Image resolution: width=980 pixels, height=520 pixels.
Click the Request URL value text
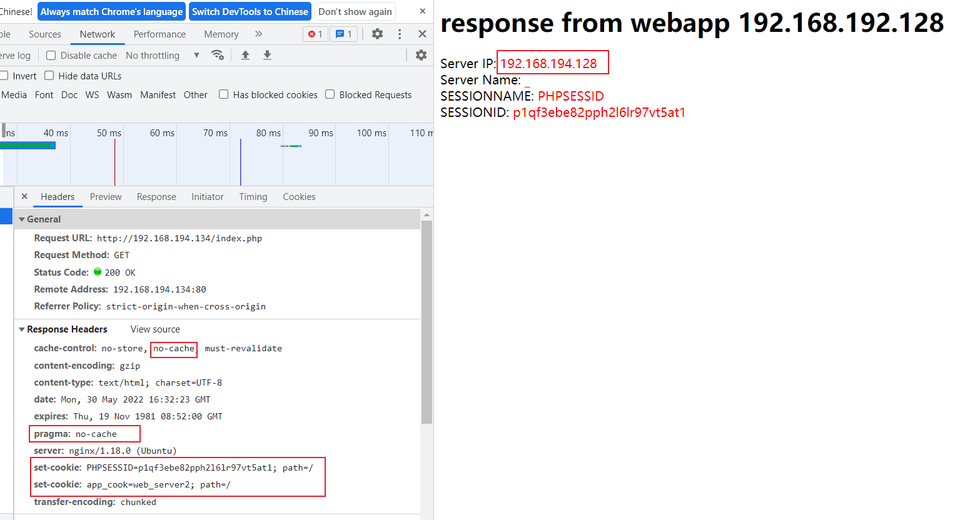[x=179, y=238]
